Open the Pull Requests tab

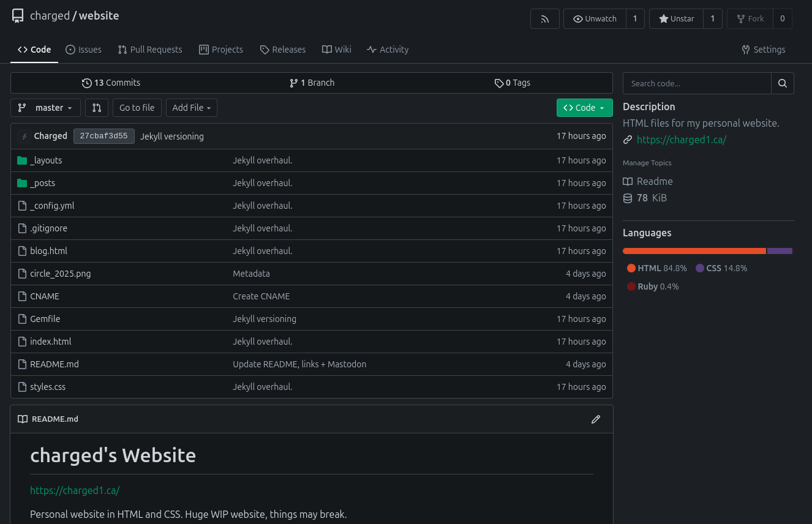[150, 50]
